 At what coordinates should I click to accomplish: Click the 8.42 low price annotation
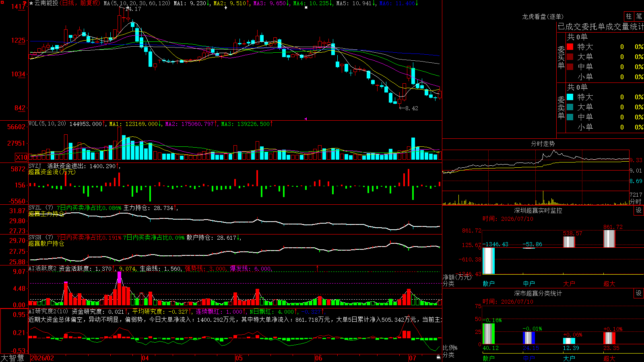pyautogui.click(x=412, y=108)
